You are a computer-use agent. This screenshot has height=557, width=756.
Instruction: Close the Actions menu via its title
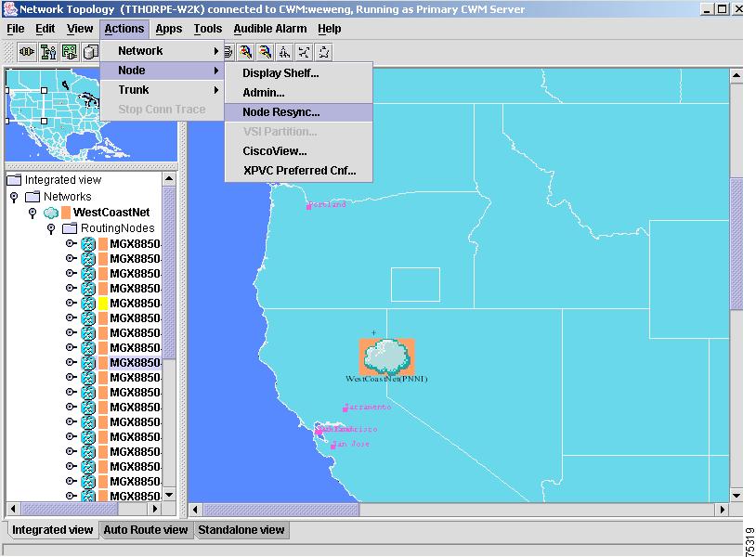(x=124, y=29)
